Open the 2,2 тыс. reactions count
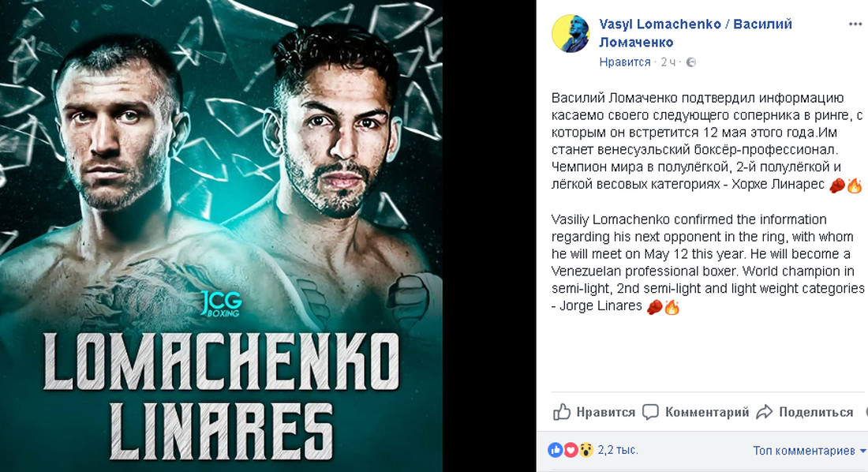868x472 pixels. (618, 450)
